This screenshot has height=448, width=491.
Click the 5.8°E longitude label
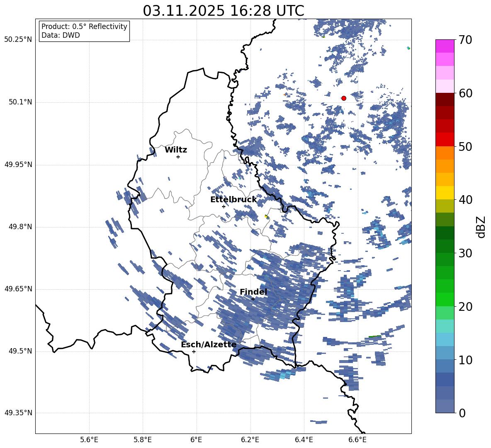[143, 440]
